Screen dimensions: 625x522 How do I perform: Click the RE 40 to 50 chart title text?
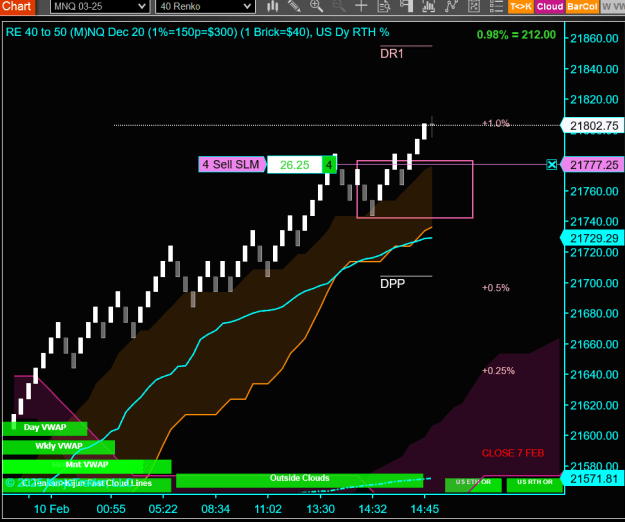(197, 32)
